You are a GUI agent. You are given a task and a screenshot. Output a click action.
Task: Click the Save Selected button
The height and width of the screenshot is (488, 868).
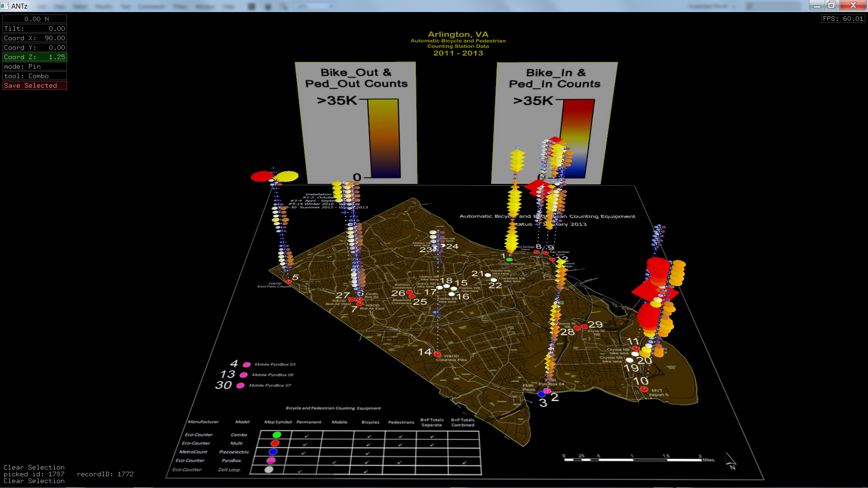click(35, 85)
